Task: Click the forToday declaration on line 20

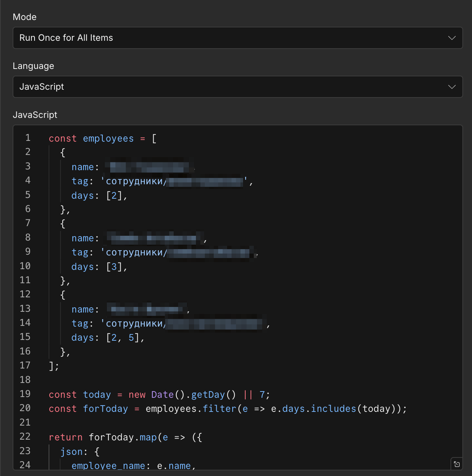Action: click(105, 409)
